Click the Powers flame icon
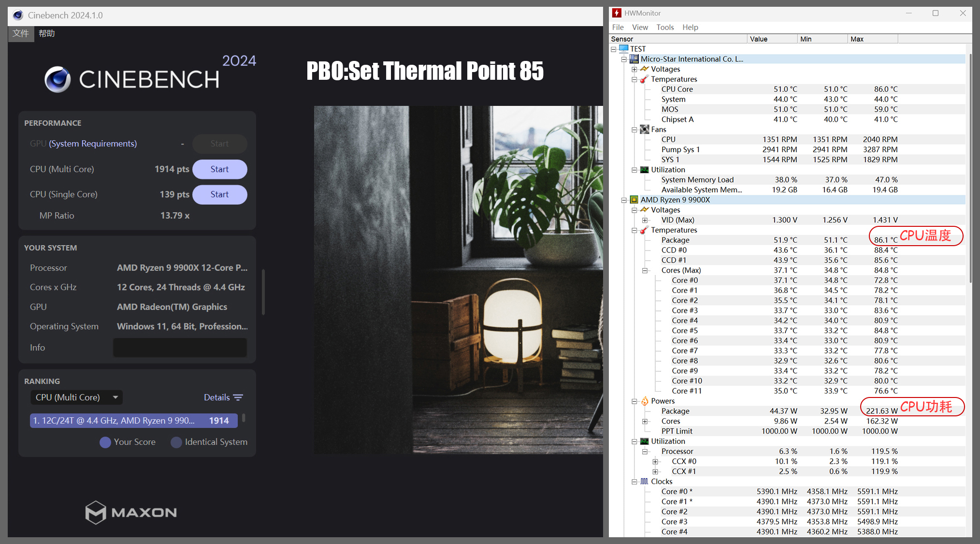 (x=645, y=401)
